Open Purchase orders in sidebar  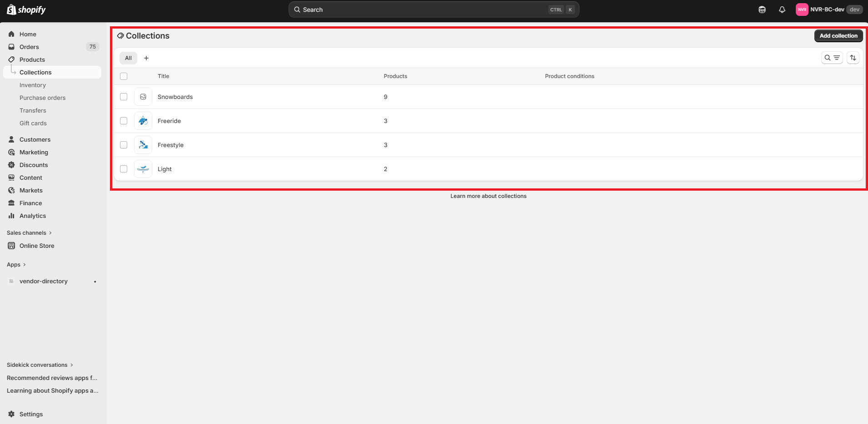point(43,98)
